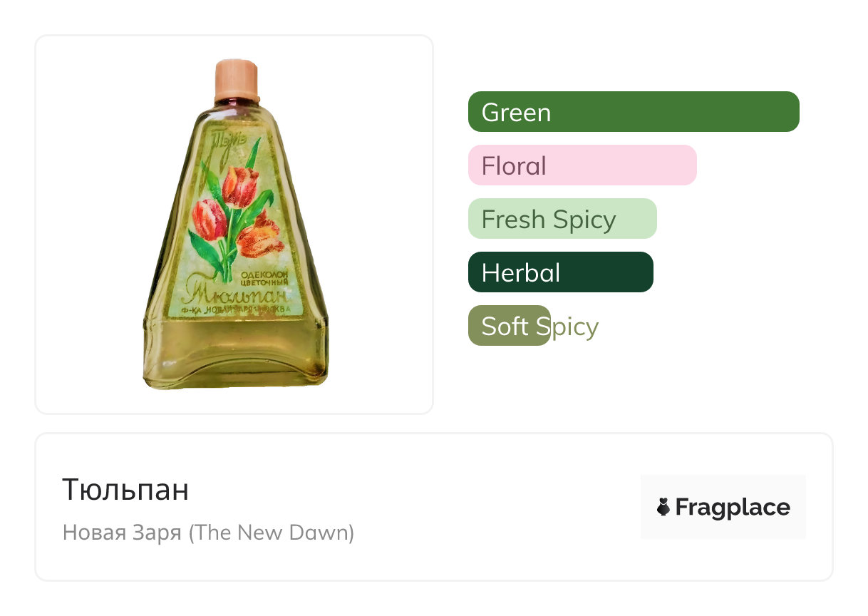The width and height of the screenshot is (868, 616).
Task: Click the Fragplace flower logo icon
Action: pos(663,507)
